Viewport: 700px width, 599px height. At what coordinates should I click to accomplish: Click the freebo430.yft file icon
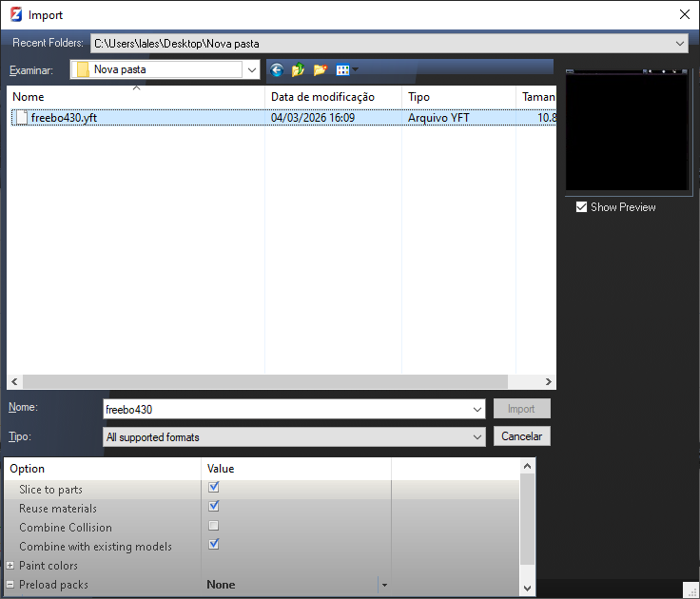[x=21, y=118]
